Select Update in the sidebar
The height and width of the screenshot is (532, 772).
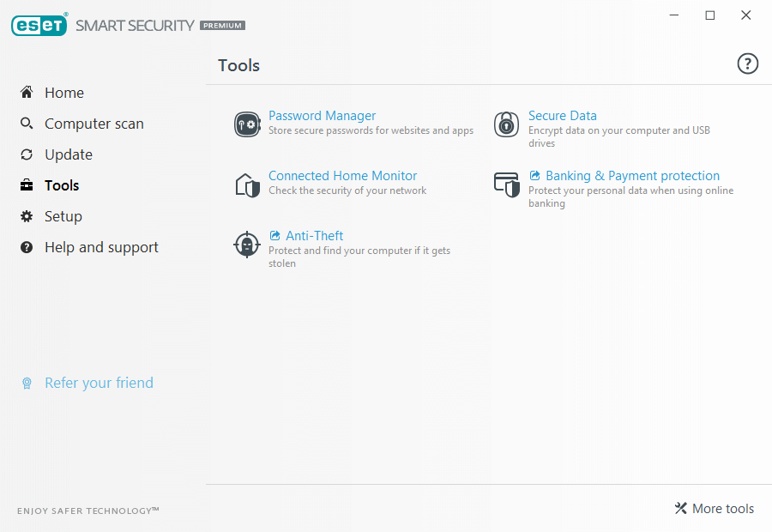click(69, 154)
